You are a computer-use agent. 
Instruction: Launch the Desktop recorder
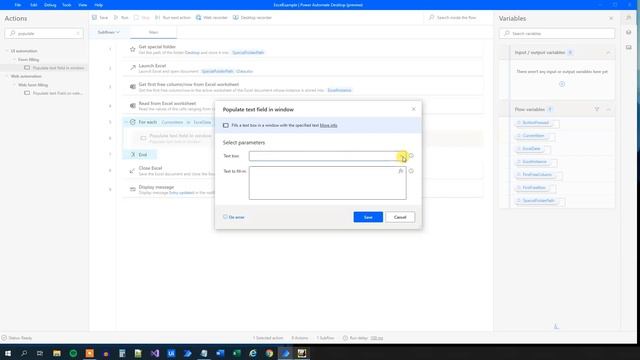(x=252, y=18)
